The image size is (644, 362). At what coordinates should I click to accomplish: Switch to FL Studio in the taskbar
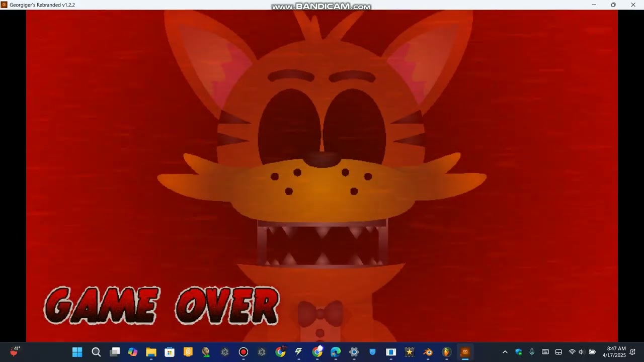point(446,352)
